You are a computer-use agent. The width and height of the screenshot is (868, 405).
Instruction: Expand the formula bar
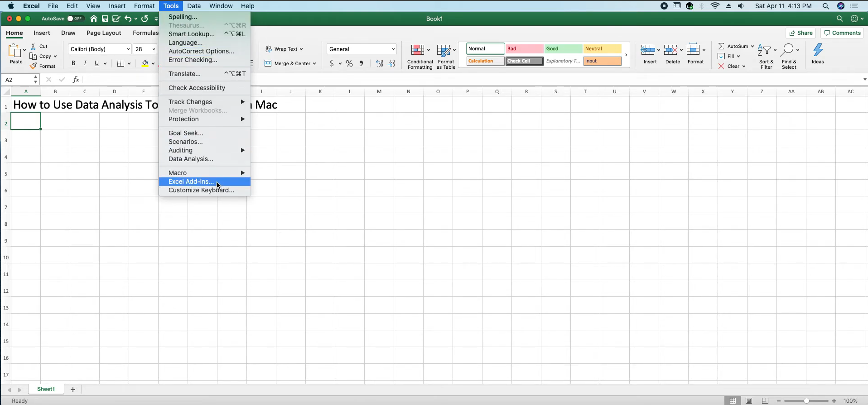[864, 79]
